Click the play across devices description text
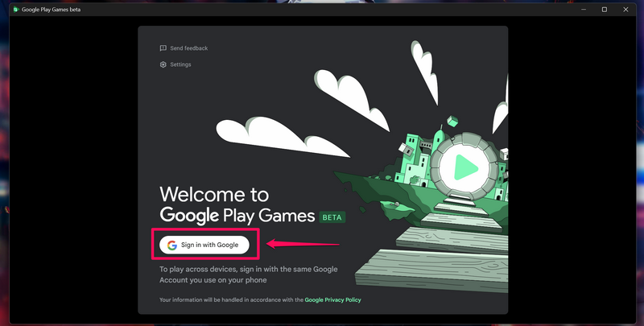 (x=248, y=274)
